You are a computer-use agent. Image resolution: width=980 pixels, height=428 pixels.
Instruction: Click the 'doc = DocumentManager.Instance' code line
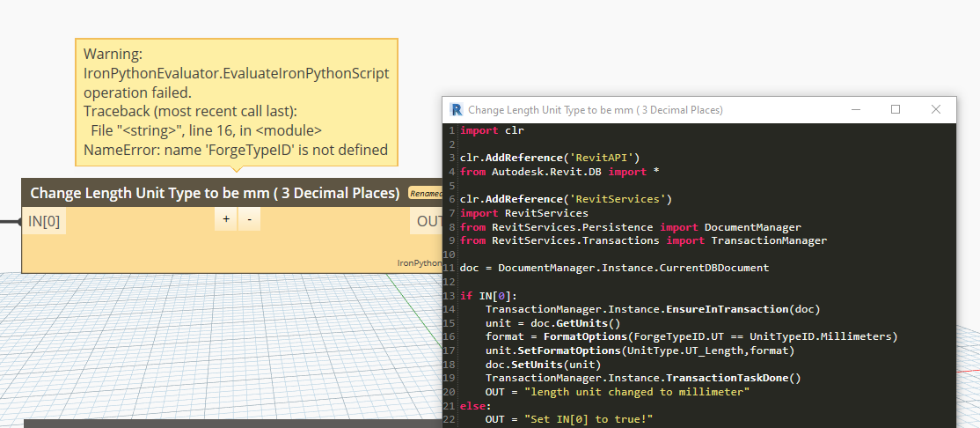[614, 268]
